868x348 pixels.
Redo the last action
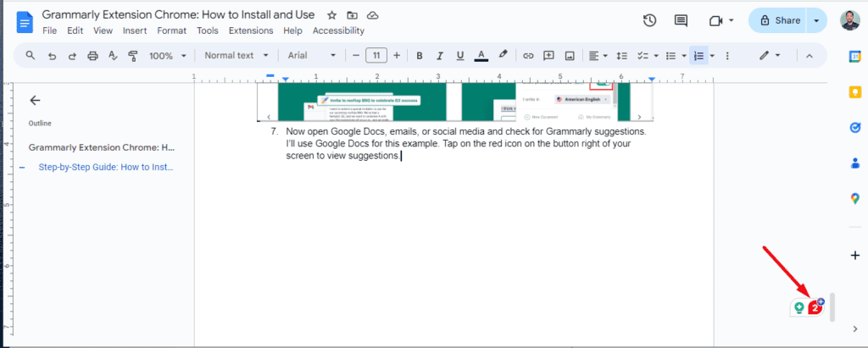(x=72, y=55)
